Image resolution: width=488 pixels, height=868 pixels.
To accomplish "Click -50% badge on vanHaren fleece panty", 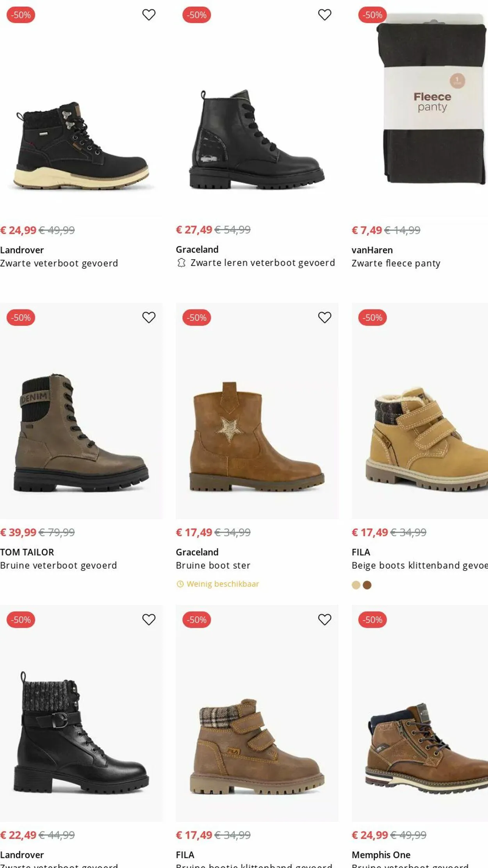I will point(372,15).
